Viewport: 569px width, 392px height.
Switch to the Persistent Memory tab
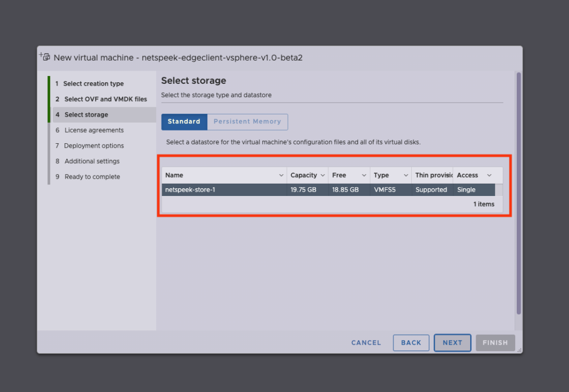[247, 122]
